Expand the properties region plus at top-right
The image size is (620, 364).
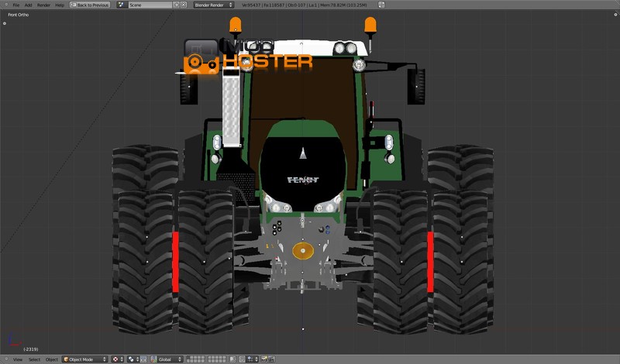coord(615,15)
